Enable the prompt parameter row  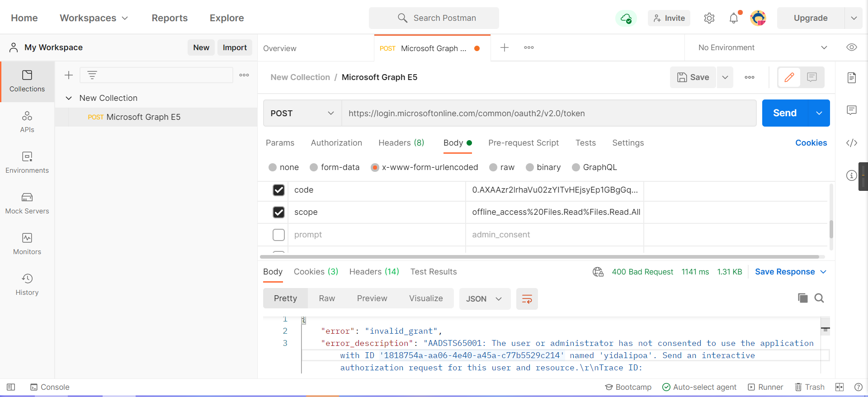pyautogui.click(x=279, y=235)
